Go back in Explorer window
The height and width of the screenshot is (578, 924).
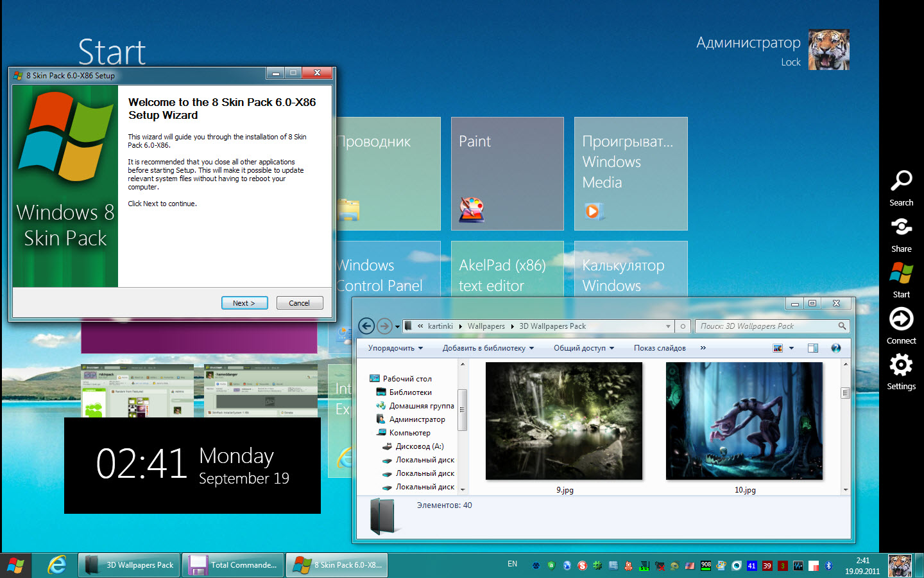(x=366, y=326)
